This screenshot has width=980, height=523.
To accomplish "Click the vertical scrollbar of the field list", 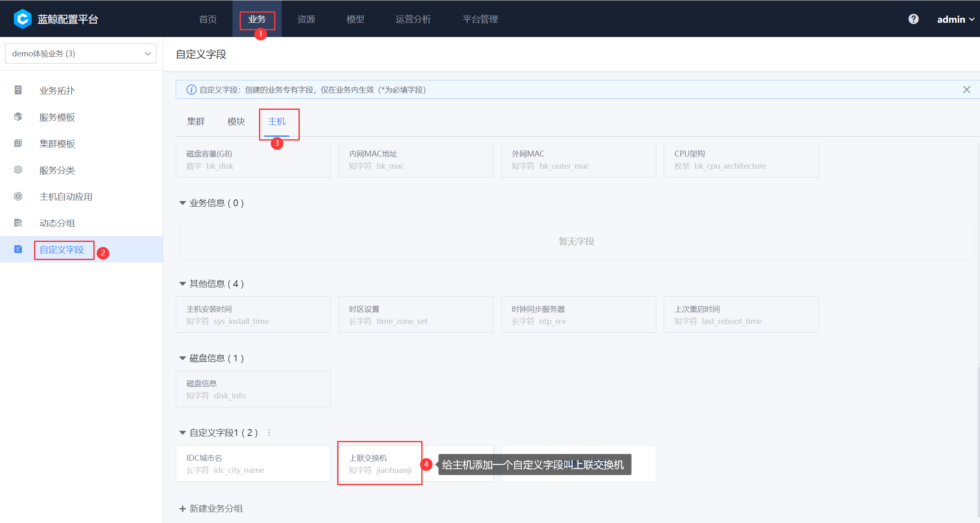I will pyautogui.click(x=978, y=442).
